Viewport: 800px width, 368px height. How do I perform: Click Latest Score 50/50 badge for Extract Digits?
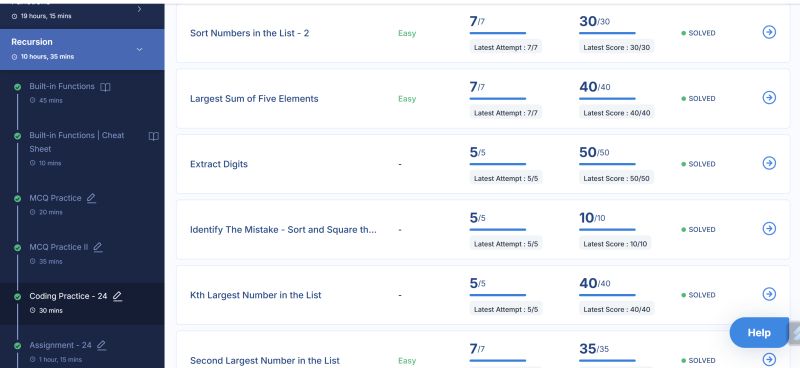[x=616, y=178]
